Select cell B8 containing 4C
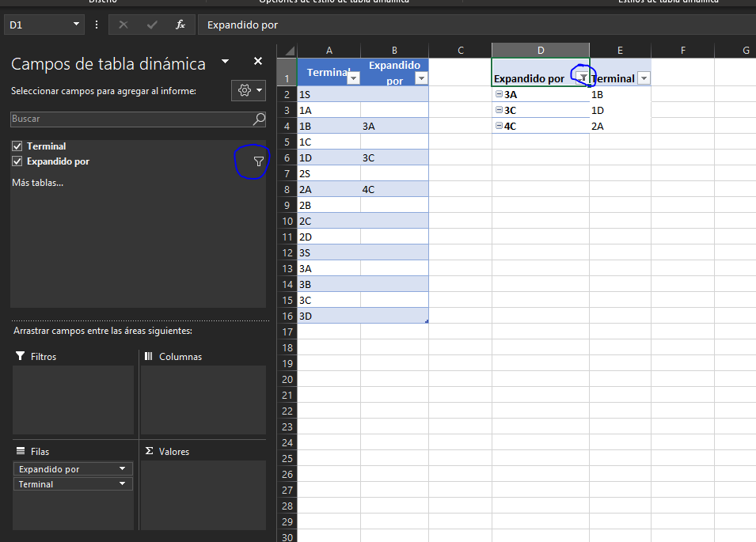The height and width of the screenshot is (542, 756). (394, 189)
